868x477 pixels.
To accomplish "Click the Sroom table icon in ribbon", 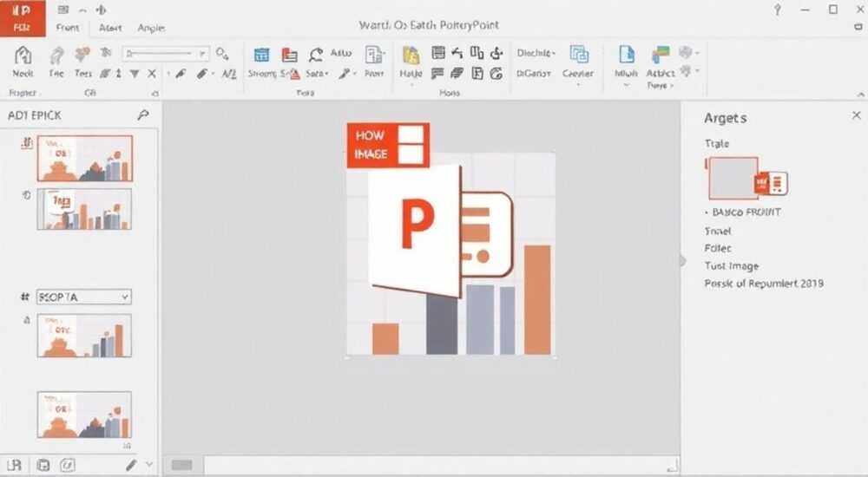I will (x=261, y=55).
